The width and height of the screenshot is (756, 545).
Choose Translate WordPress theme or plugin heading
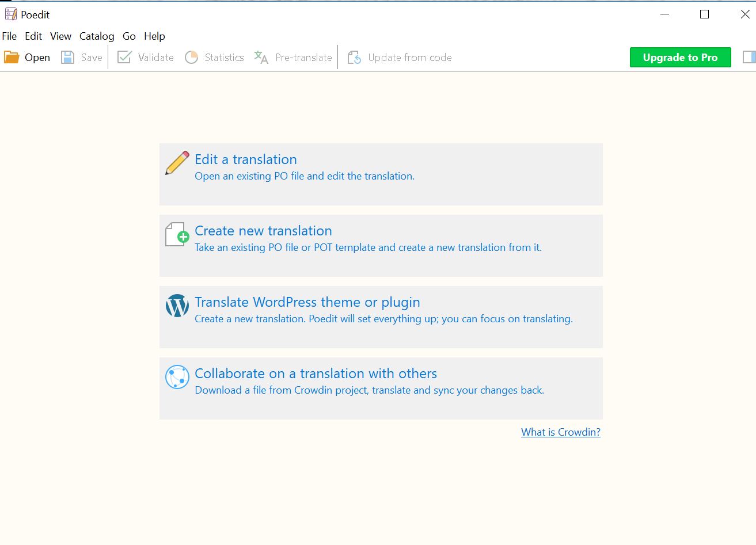click(x=307, y=302)
